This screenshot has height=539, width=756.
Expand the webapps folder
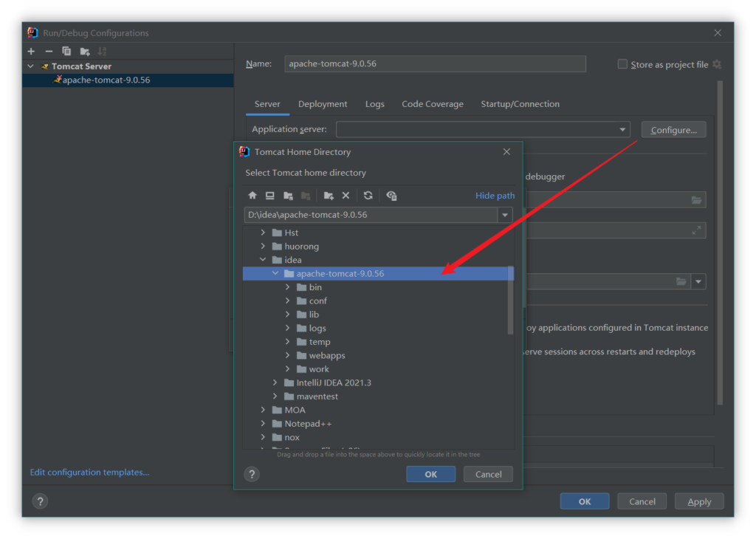288,355
